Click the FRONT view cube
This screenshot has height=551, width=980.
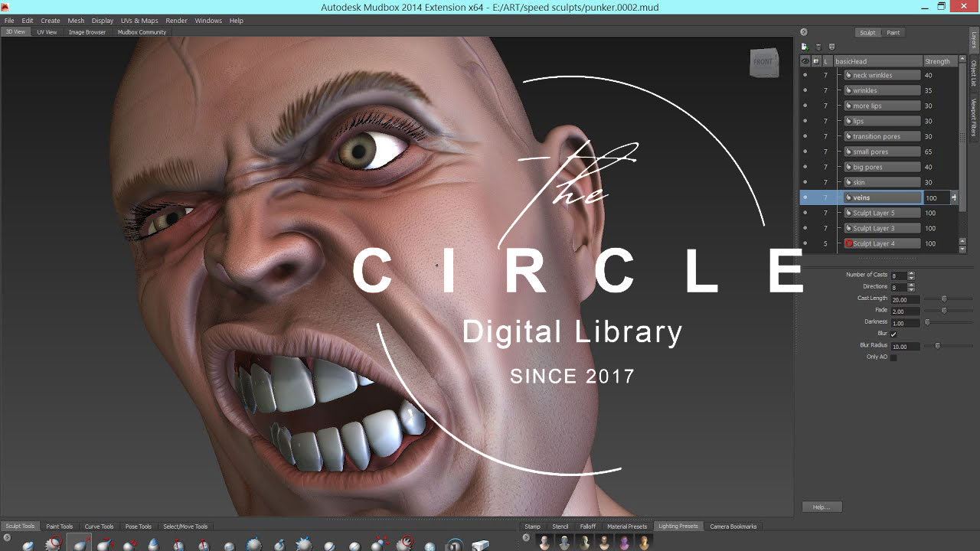763,62
